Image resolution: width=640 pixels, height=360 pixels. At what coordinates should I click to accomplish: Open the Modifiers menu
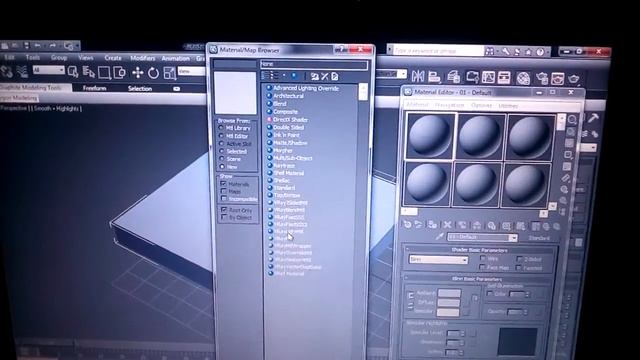142,58
